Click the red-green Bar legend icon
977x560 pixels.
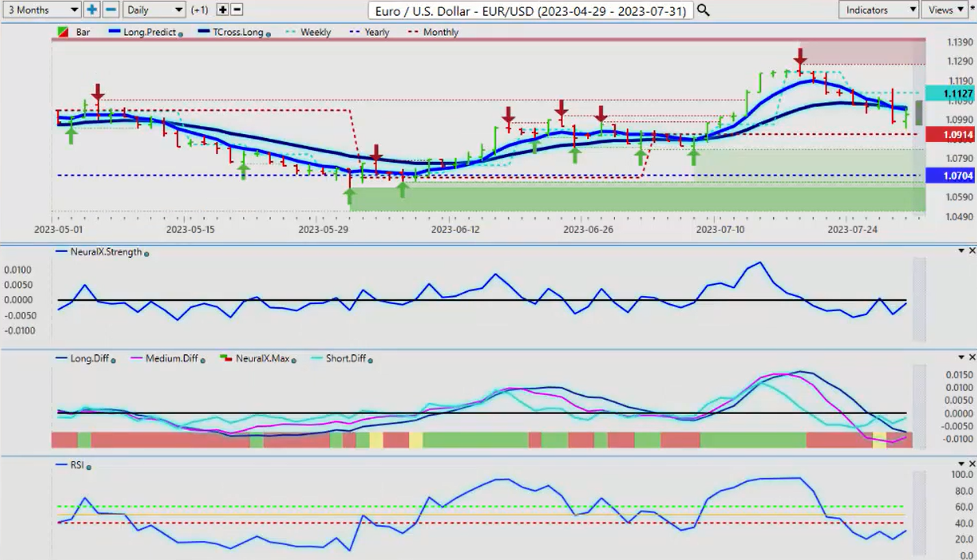click(62, 32)
